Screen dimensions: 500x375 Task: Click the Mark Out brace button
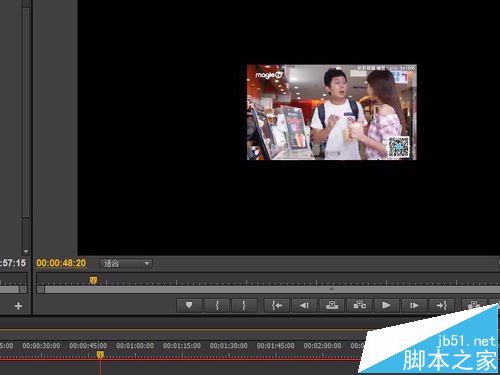tap(244, 305)
